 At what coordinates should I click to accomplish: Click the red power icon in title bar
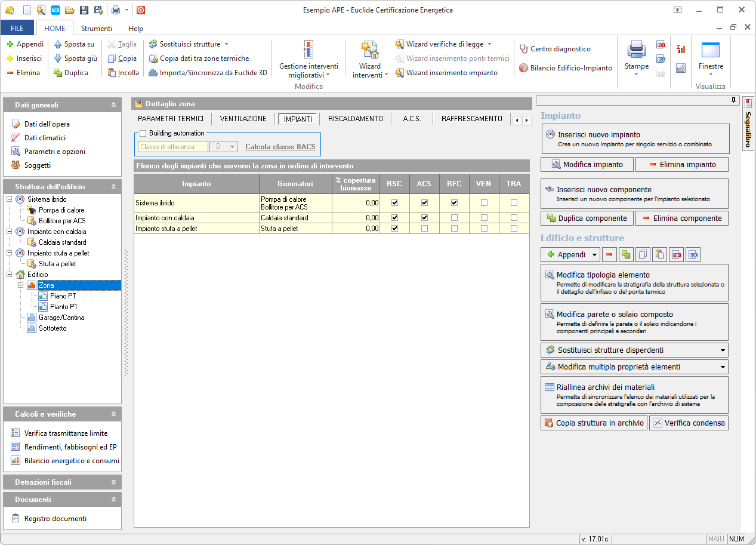tap(141, 10)
